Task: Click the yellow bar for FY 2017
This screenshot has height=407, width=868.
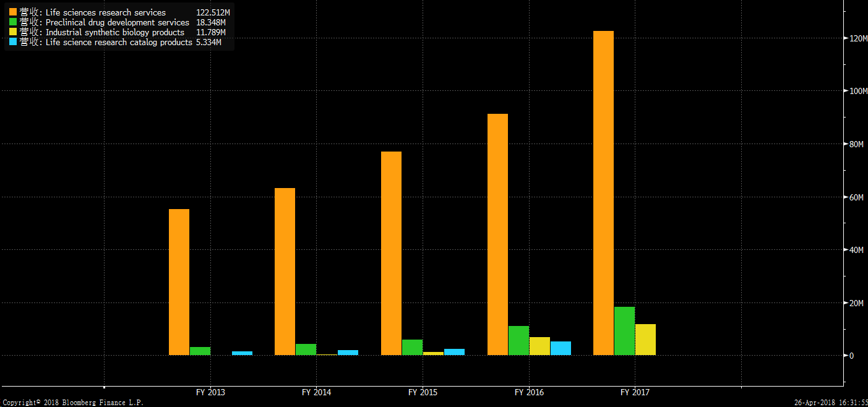Action: coord(645,340)
